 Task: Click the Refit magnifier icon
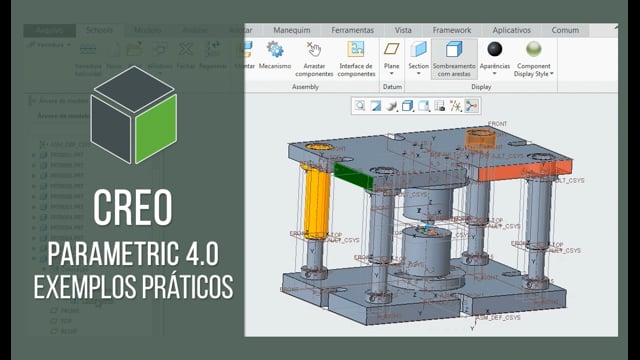point(360,106)
